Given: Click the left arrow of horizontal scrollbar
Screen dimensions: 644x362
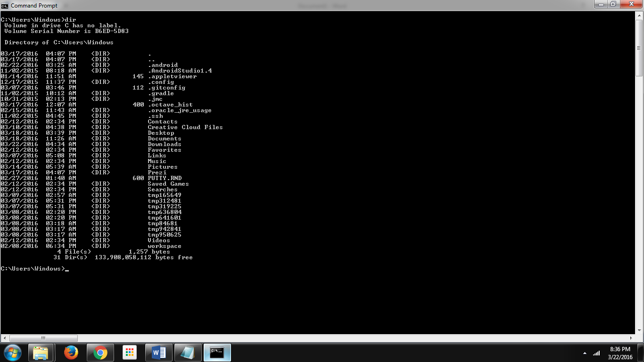Looking at the screenshot, I should coord(4,338).
